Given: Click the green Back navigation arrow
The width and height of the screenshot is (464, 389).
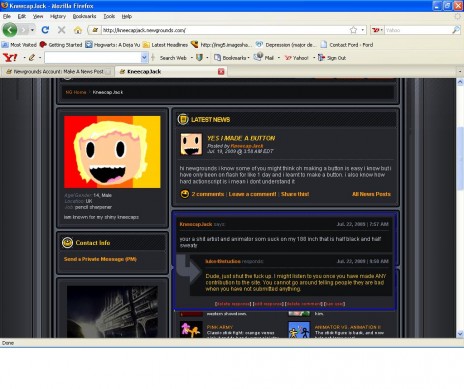Looking at the screenshot, I should [x=10, y=30].
